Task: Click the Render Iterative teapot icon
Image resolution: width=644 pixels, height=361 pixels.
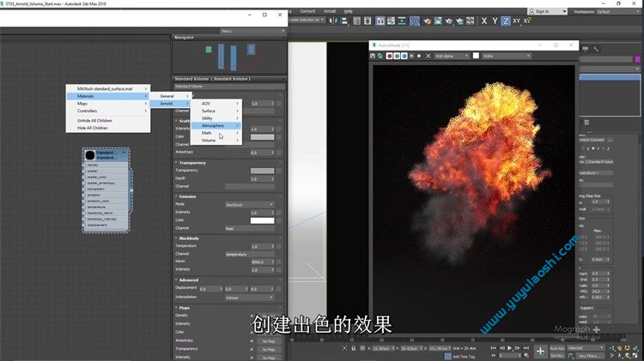Action: click(x=459, y=21)
